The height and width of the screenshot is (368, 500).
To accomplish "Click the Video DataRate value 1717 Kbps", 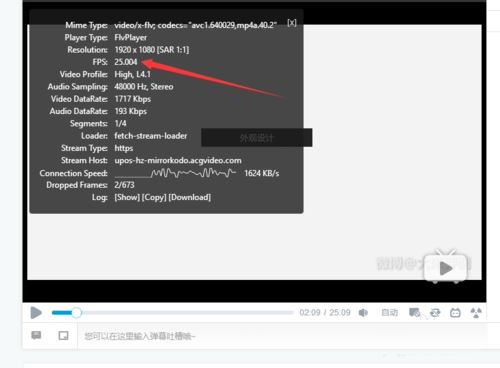I will click(133, 99).
